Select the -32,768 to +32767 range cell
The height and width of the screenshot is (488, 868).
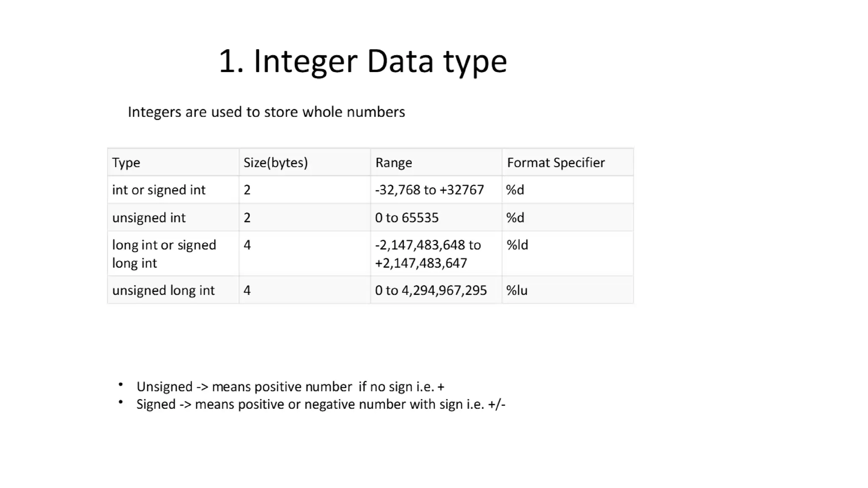pos(436,190)
